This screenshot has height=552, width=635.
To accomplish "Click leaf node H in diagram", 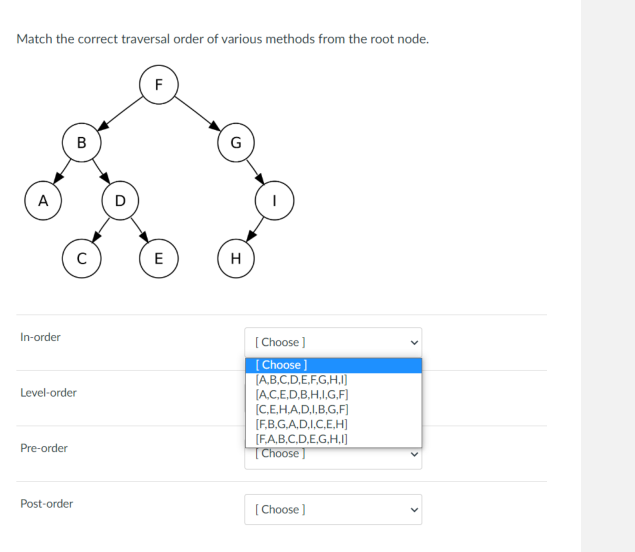I will 236,258.
